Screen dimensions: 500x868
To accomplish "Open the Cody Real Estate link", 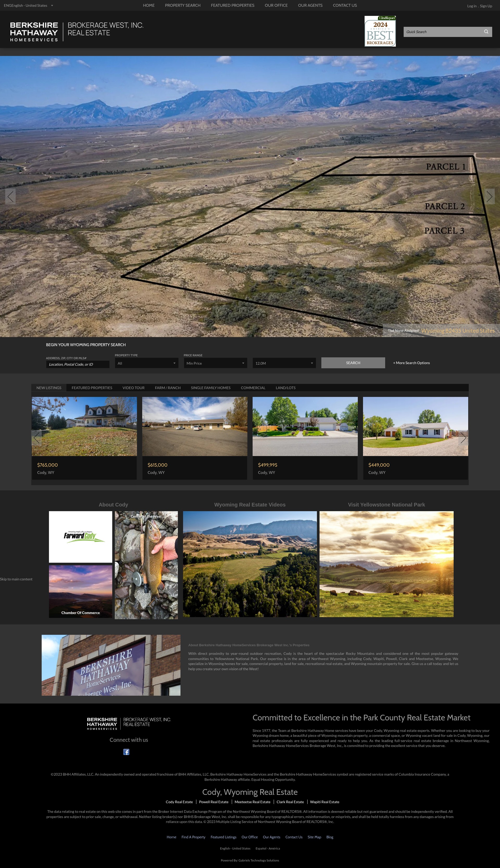I will pos(179,802).
